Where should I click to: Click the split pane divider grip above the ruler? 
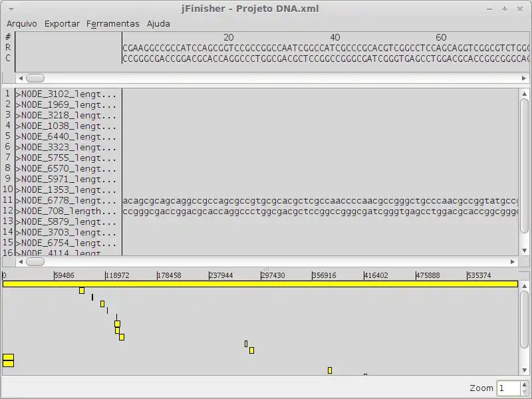tap(266, 269)
